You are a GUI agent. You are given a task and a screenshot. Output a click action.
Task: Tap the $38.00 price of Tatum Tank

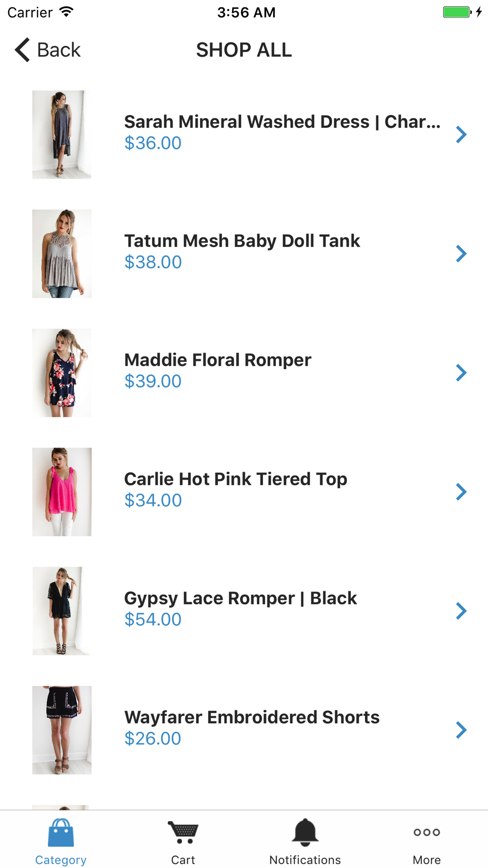click(x=153, y=262)
